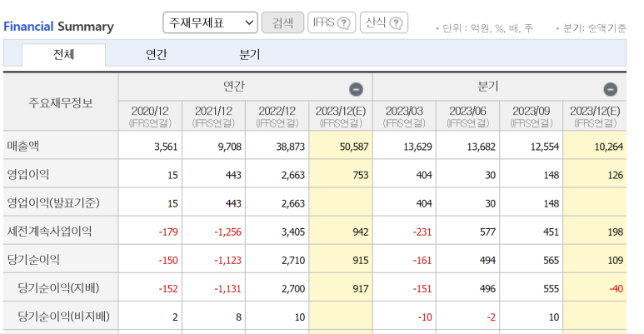Click the 검색 button
Screen dimensions: 644x334
pos(282,22)
